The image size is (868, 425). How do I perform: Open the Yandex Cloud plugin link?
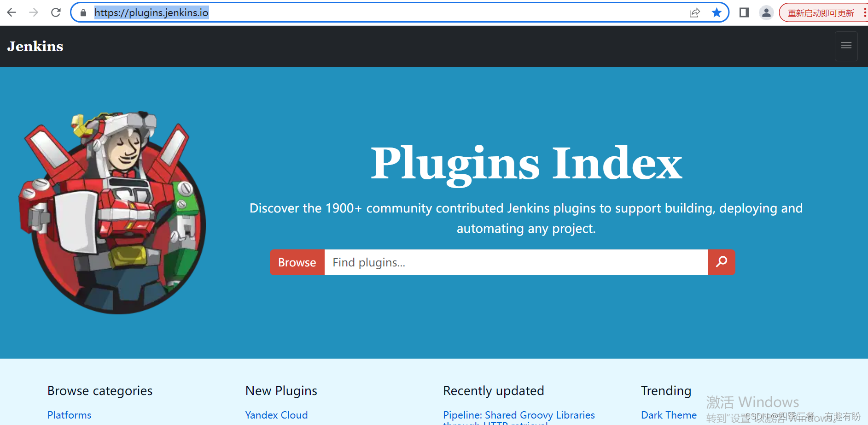pyautogui.click(x=276, y=415)
